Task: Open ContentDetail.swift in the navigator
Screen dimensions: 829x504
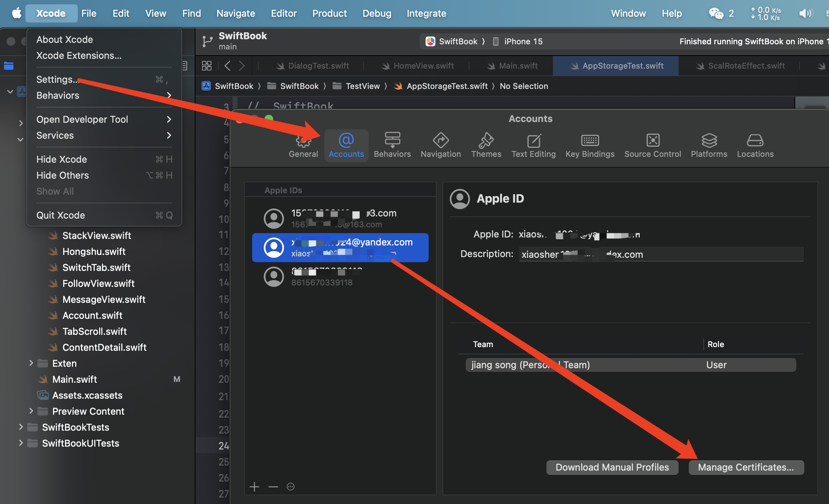Action: [104, 347]
